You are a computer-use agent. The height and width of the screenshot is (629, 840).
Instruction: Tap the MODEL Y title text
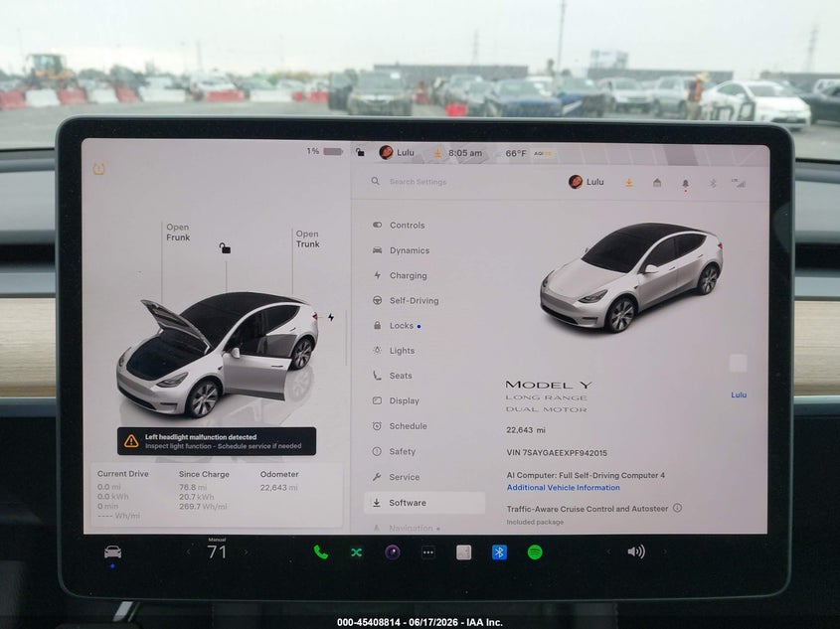click(549, 385)
